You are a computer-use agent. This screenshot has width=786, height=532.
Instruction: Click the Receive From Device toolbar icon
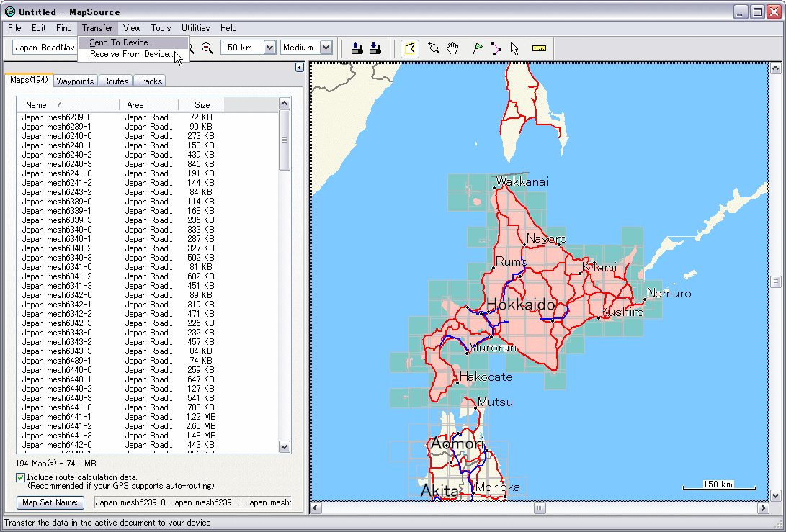(x=375, y=48)
